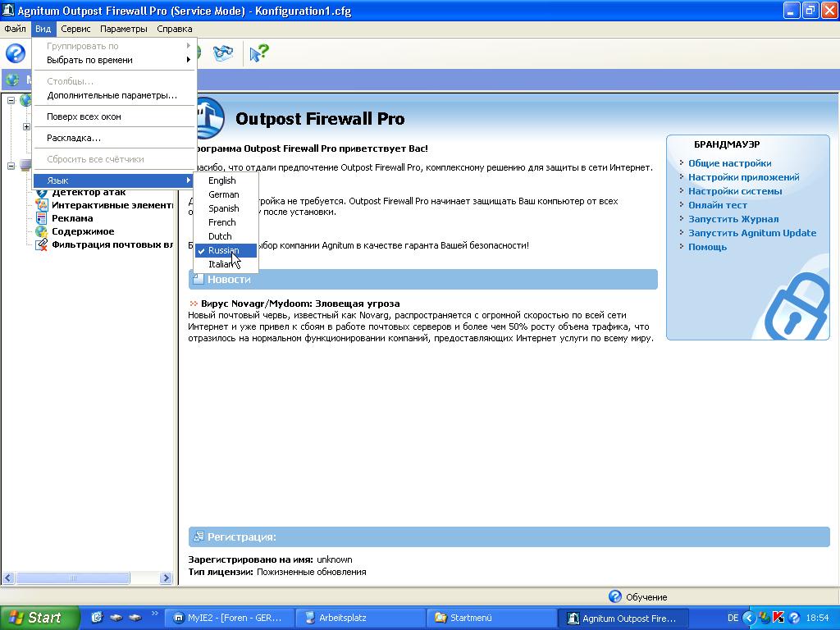Click the quick launch overflow chevron

[155, 614]
